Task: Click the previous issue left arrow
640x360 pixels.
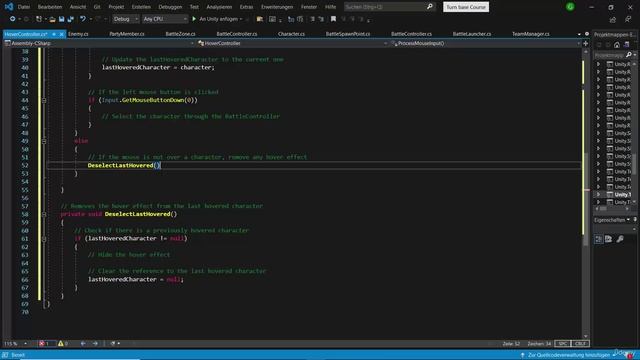Action: pos(83,344)
